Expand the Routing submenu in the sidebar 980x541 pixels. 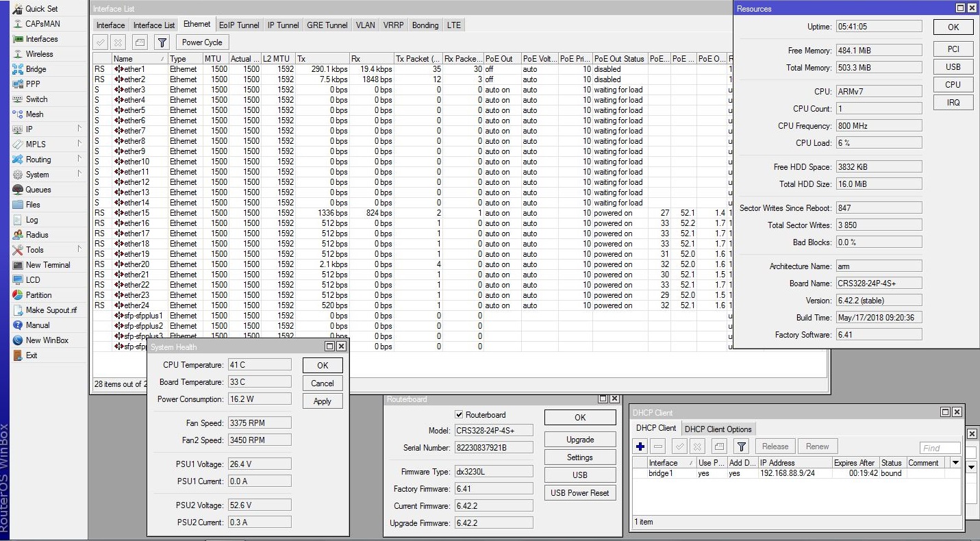pyautogui.click(x=79, y=159)
